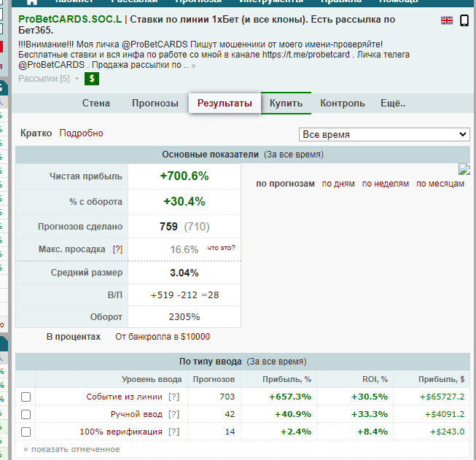This screenshot has height=460, width=476.
Task: Open Рассылки [5] link
Action: point(44,79)
